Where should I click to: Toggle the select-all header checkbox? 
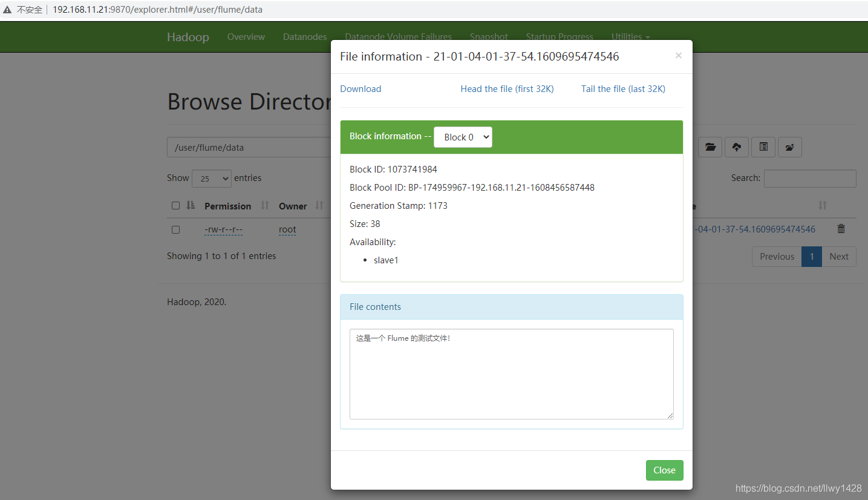[x=175, y=206]
